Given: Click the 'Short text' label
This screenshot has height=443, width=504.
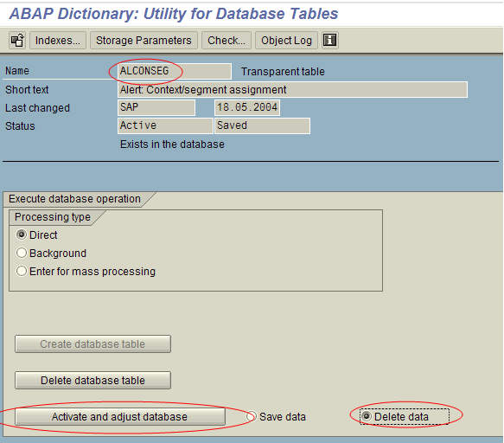Looking at the screenshot, I should tap(27, 89).
